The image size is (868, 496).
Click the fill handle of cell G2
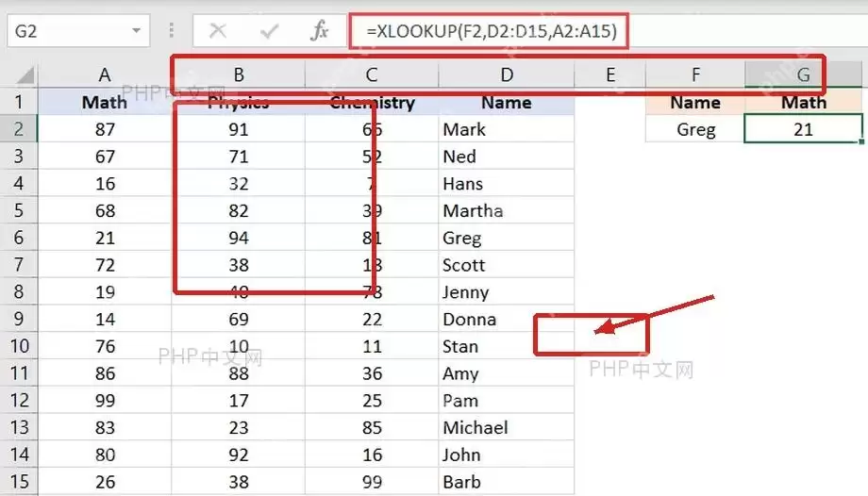coord(861,141)
